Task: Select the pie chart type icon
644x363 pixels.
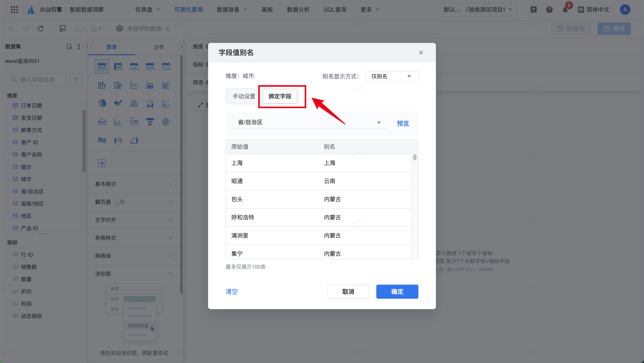Action: tap(102, 103)
